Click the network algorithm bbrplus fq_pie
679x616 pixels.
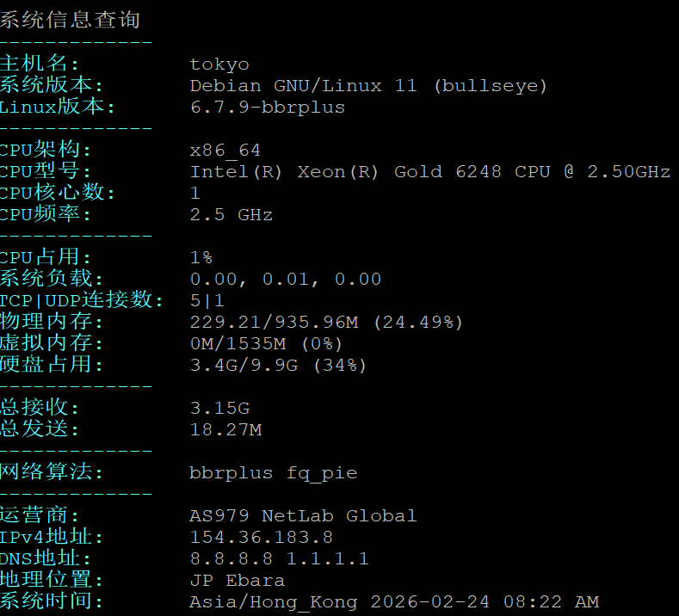click(273, 472)
